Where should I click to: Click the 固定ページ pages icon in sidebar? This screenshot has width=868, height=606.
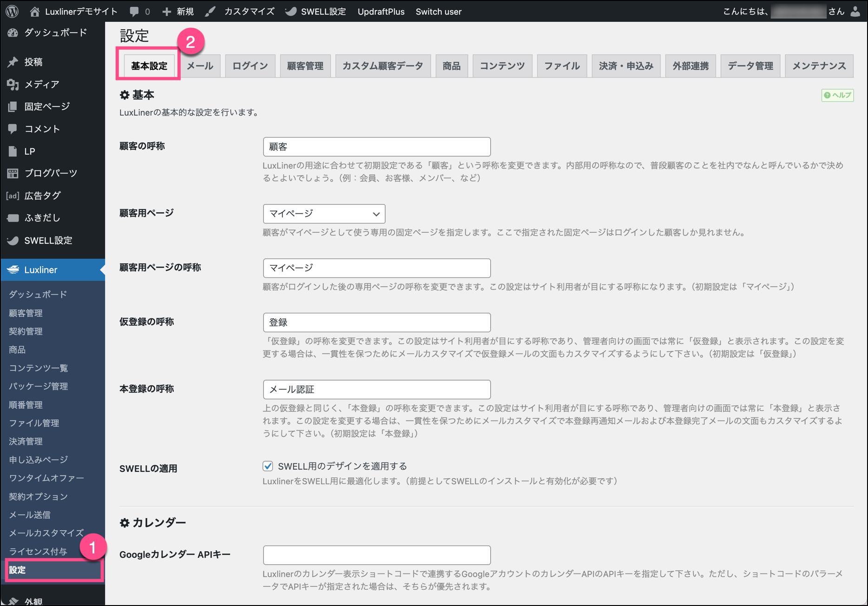point(13,106)
